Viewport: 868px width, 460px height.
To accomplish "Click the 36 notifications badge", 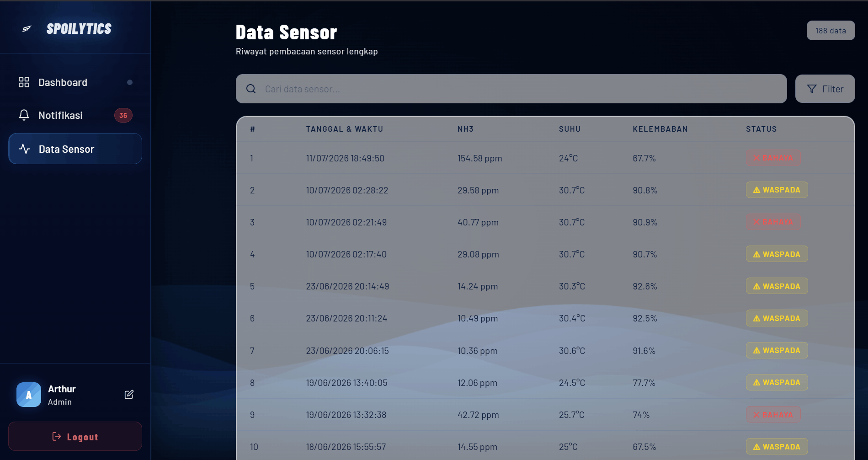I will [x=123, y=115].
